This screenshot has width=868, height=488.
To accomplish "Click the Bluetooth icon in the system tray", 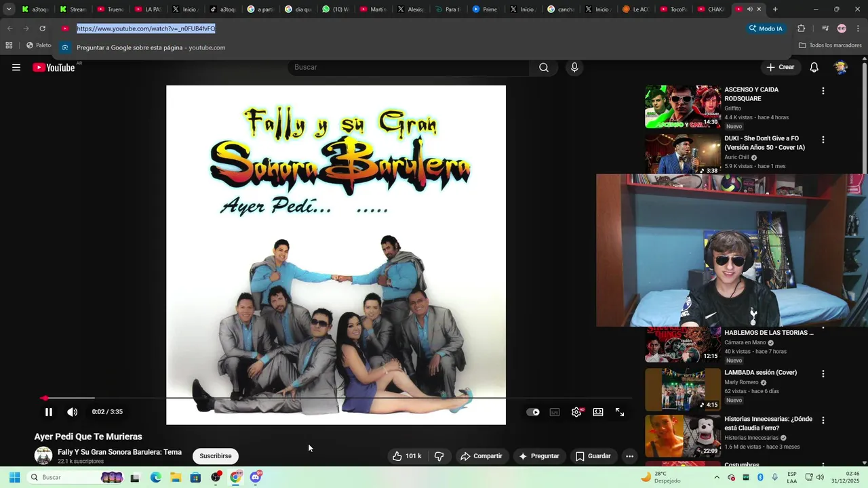I will point(760,477).
